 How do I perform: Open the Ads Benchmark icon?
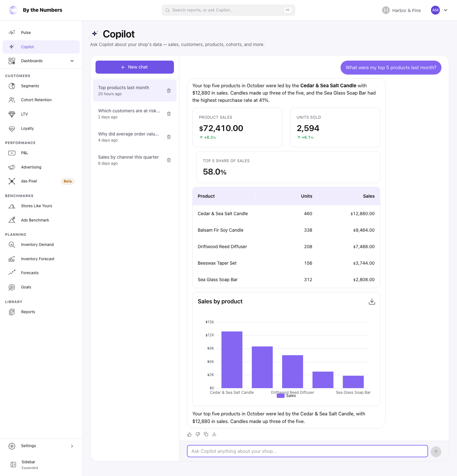(x=12, y=220)
